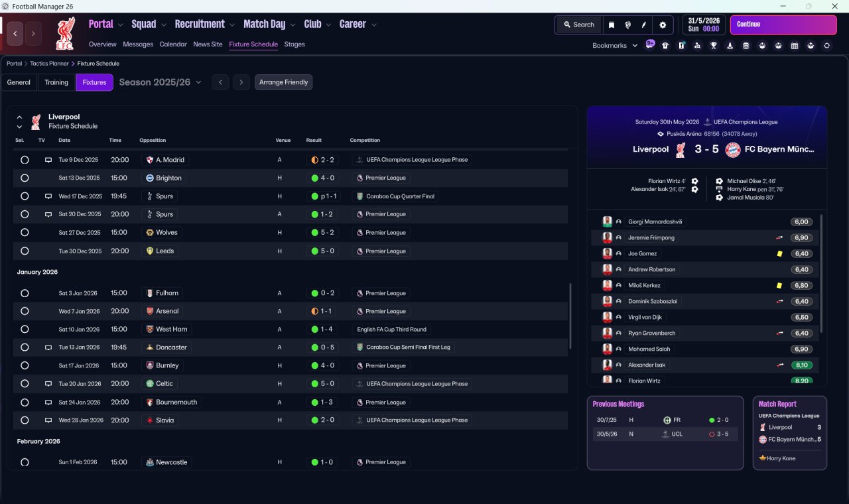The width and height of the screenshot is (849, 504).
Task: Expand the Career menu chevron
Action: tap(373, 25)
